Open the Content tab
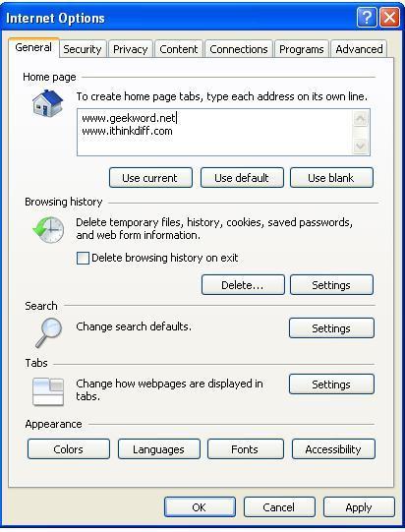The image size is (405, 532). (x=179, y=49)
